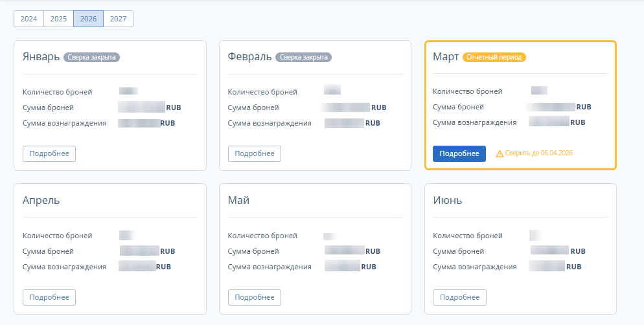Click Подробнее under Июнь
Image resolution: width=644 pixels, height=325 pixels.
tap(459, 297)
